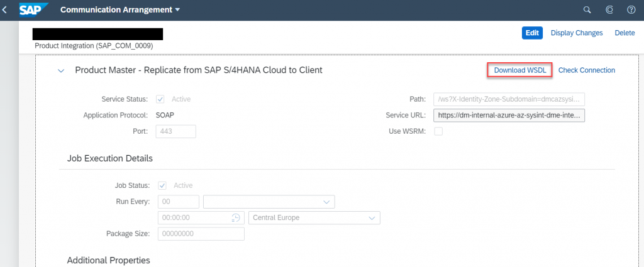Click Check Connection
Viewport: 644px width, 267px height.
coord(587,70)
